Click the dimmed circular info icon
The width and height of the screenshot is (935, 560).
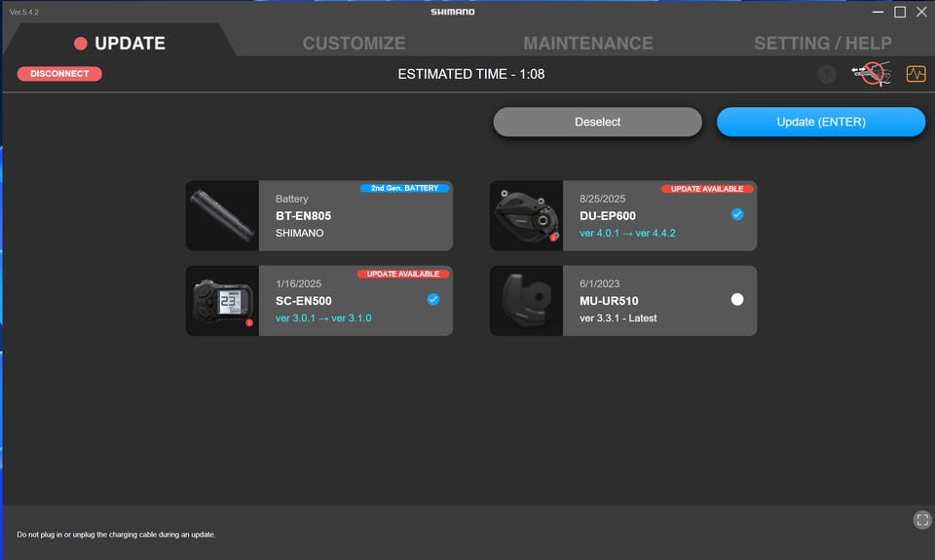(827, 74)
